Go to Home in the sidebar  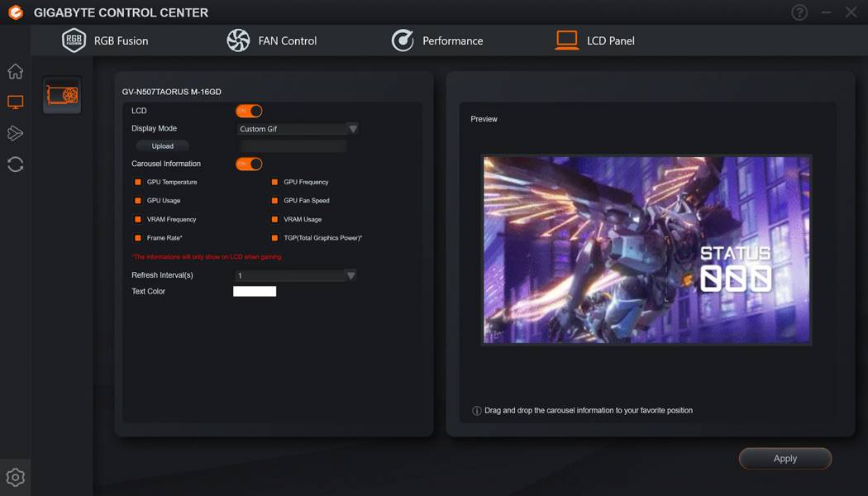16,71
